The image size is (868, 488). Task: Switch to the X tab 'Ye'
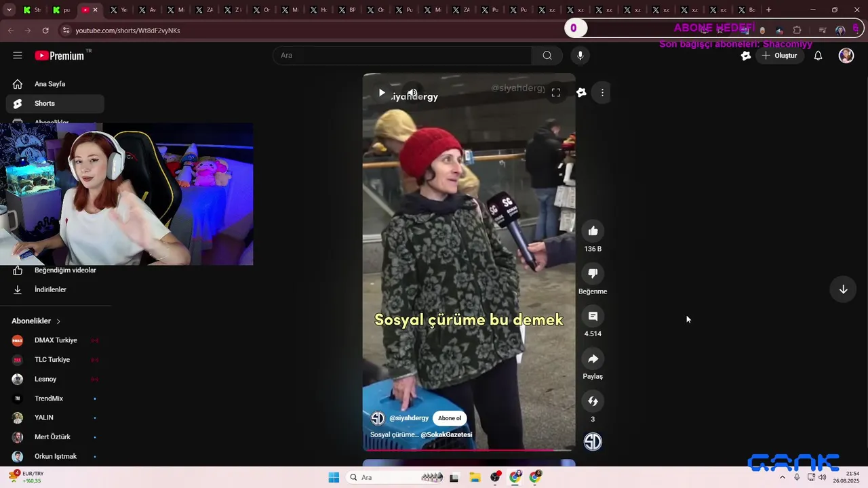119,10
